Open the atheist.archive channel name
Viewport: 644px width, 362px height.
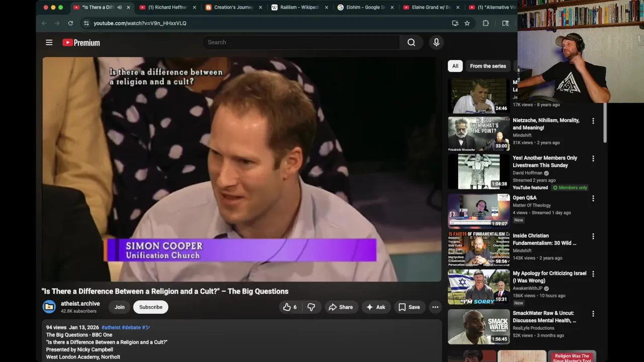pos(80,304)
